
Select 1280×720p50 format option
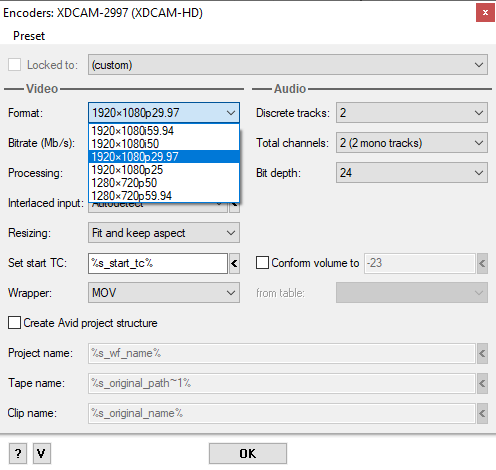point(164,183)
